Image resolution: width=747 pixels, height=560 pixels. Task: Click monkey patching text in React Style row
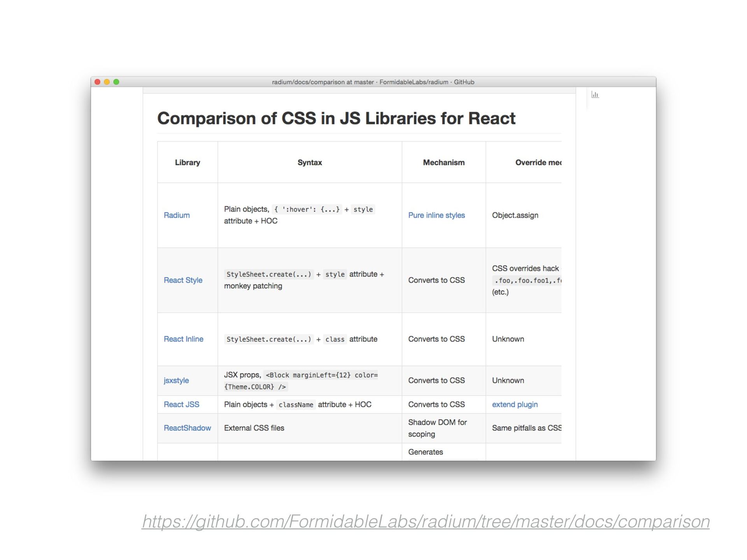pos(253,286)
